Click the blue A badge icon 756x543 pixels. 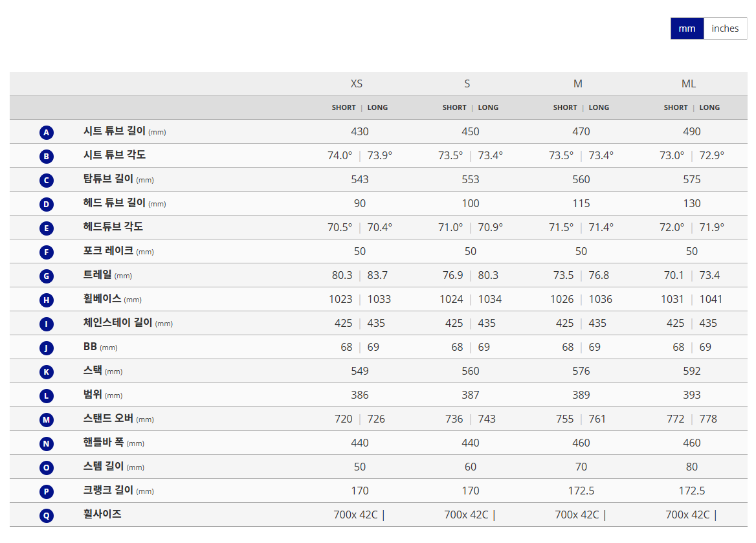click(46, 133)
